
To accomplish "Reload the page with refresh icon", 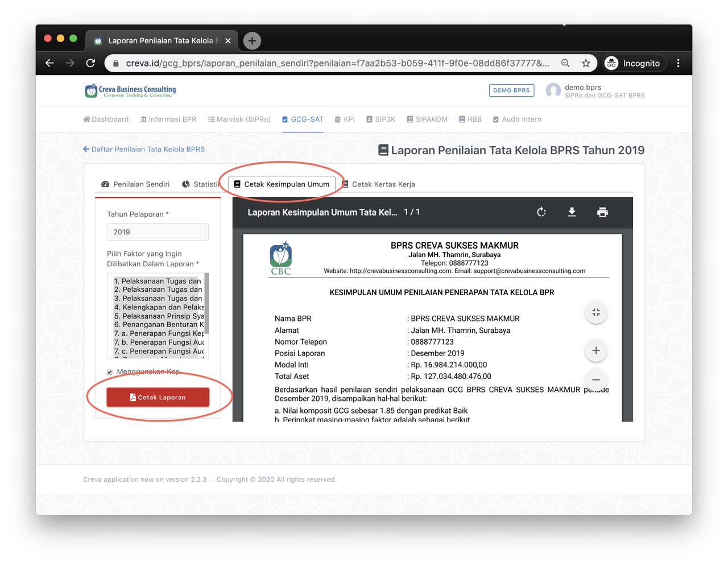I will pos(90,63).
